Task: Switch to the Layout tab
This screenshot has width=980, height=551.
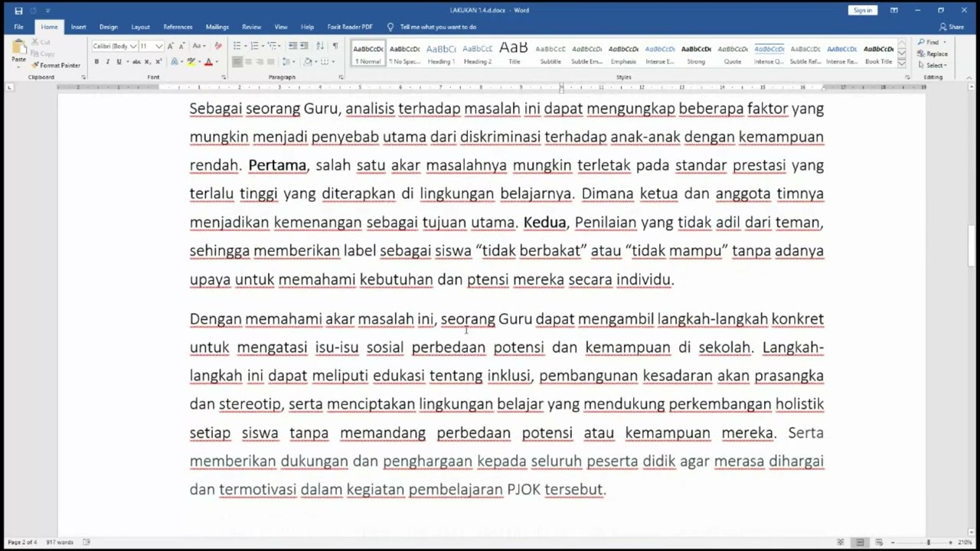Action: click(x=140, y=27)
